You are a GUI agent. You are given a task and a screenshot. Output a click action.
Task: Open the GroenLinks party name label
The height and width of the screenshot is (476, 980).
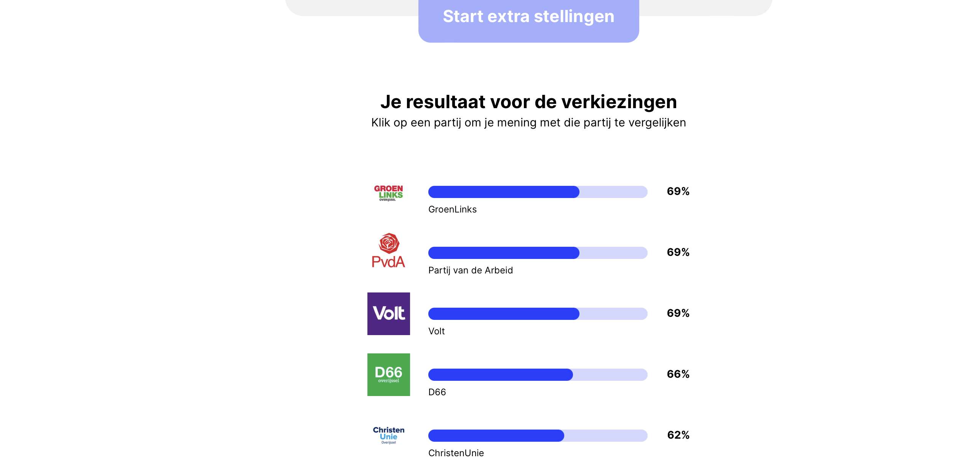coord(452,209)
